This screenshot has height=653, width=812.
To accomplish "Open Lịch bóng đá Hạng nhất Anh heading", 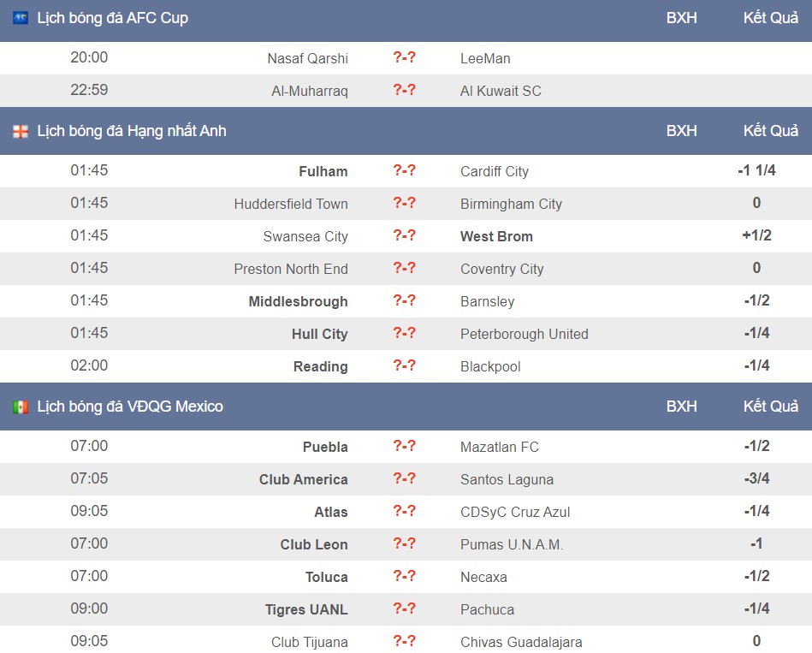I will [132, 131].
